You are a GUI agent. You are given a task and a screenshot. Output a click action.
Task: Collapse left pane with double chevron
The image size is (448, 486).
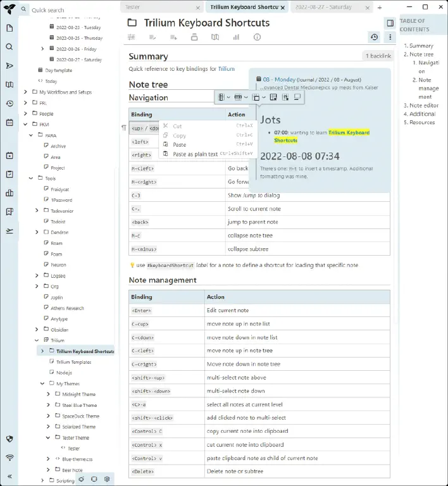click(9, 477)
